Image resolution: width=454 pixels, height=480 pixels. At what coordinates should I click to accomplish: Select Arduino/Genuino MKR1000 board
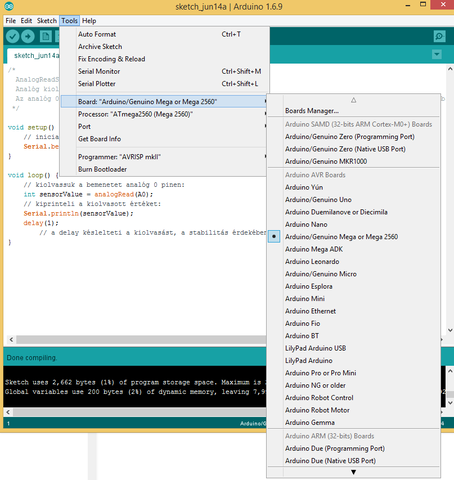pyautogui.click(x=354, y=161)
